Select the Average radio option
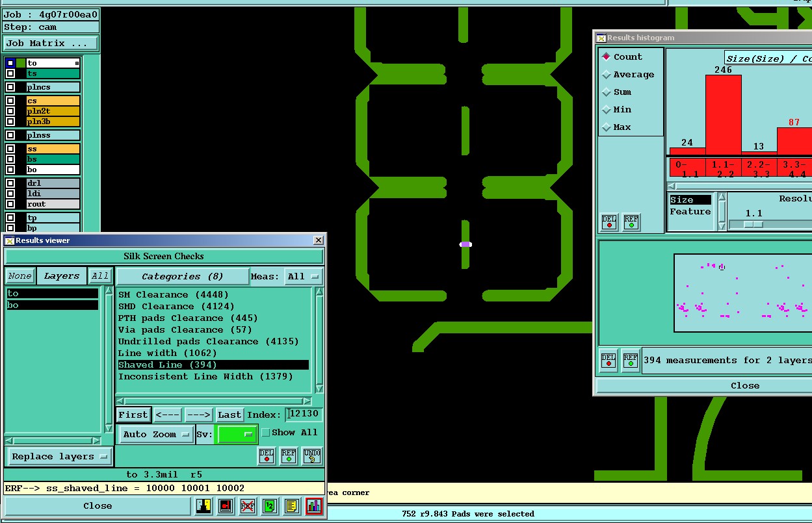Image resolution: width=812 pixels, height=523 pixels. pos(607,74)
